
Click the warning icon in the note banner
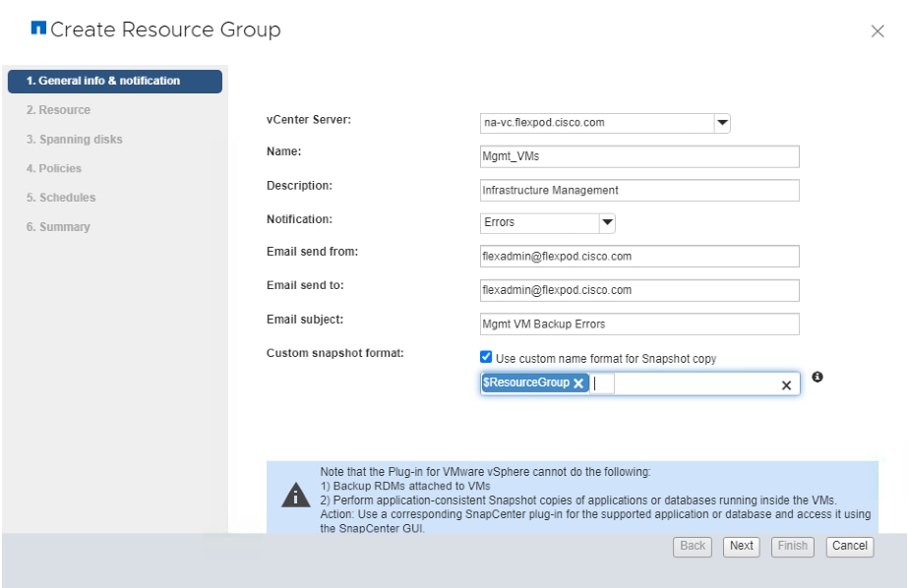[x=296, y=496]
